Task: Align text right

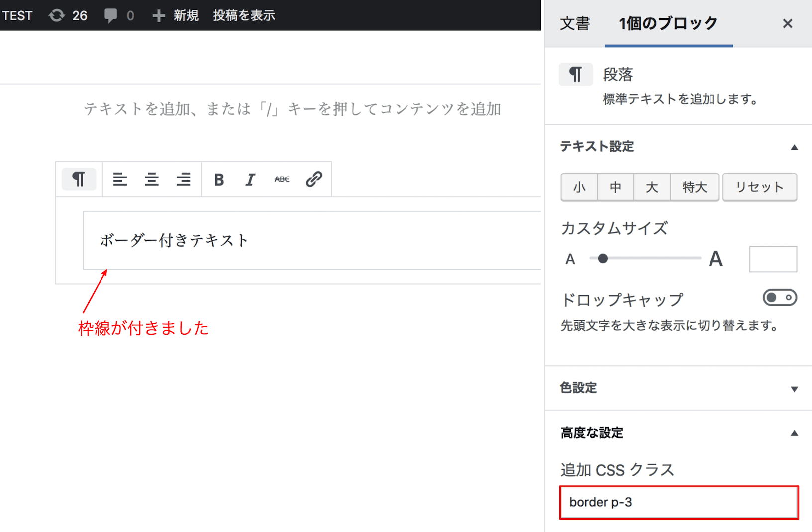Action: tap(184, 179)
